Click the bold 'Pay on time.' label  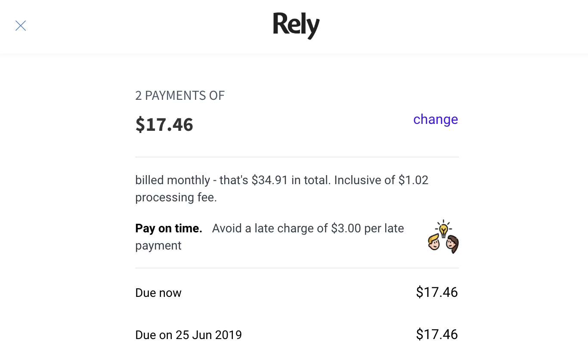click(169, 228)
